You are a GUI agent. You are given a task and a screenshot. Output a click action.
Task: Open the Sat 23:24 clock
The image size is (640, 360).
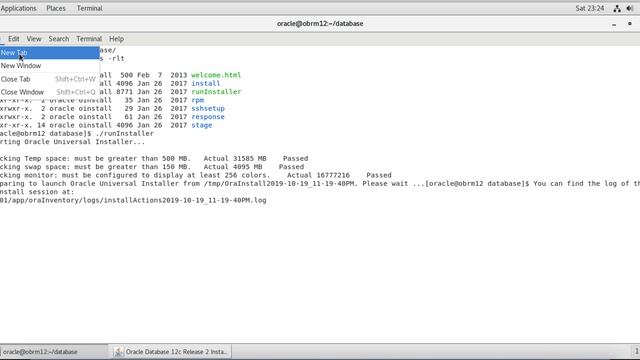589,8
